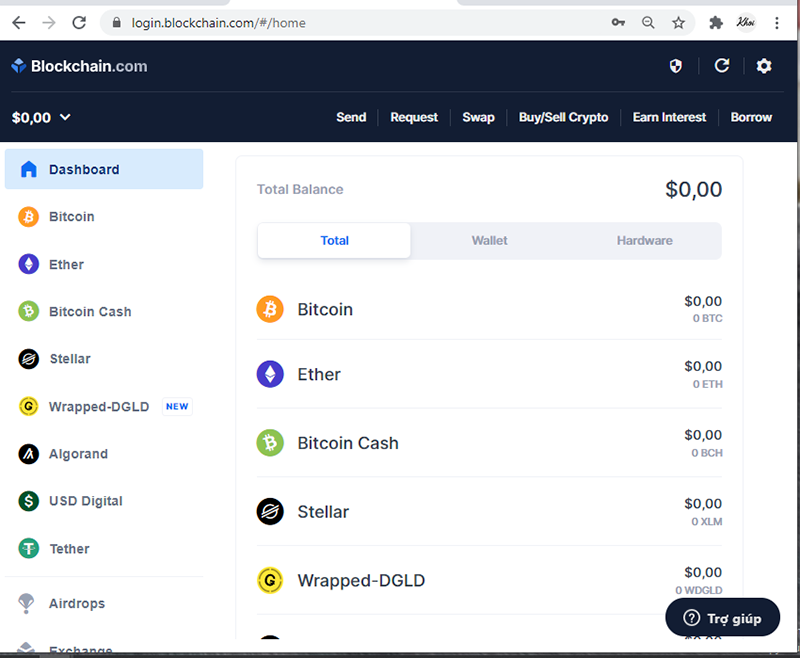Viewport: 800px width, 658px height.
Task: Click the Wrapped-DGLD icon in balance list
Action: 270,580
